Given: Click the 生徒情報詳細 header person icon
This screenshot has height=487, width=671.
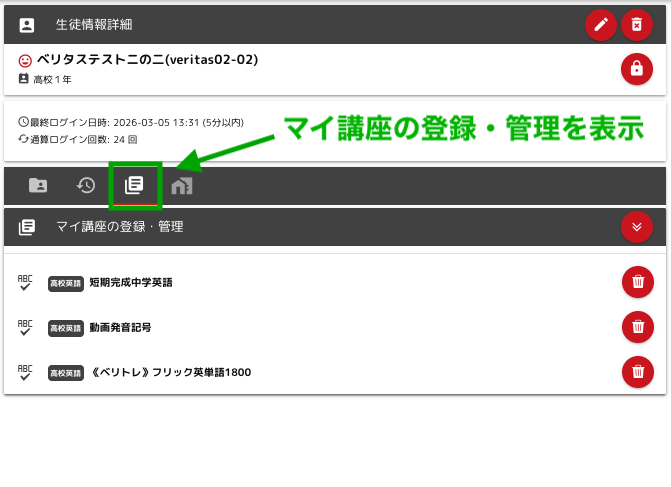Looking at the screenshot, I should [x=27, y=25].
